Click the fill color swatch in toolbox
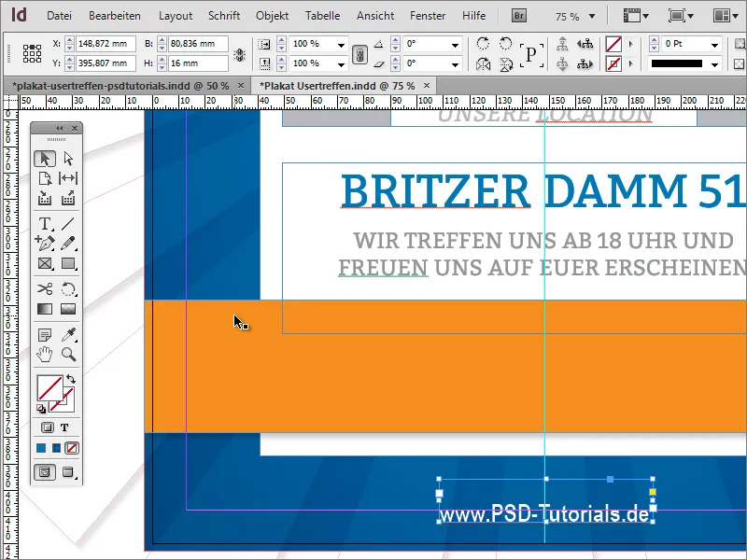Screen dimensions: 747x560 tap(50, 388)
